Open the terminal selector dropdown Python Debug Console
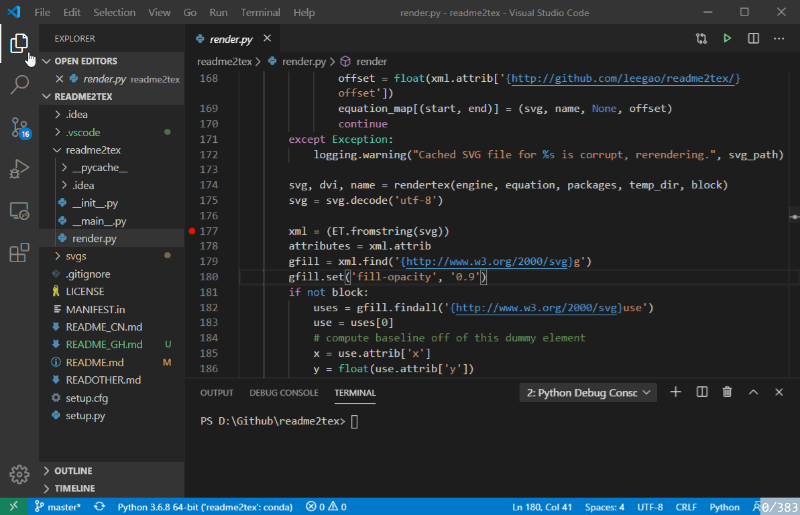This screenshot has width=800, height=515. click(x=588, y=393)
